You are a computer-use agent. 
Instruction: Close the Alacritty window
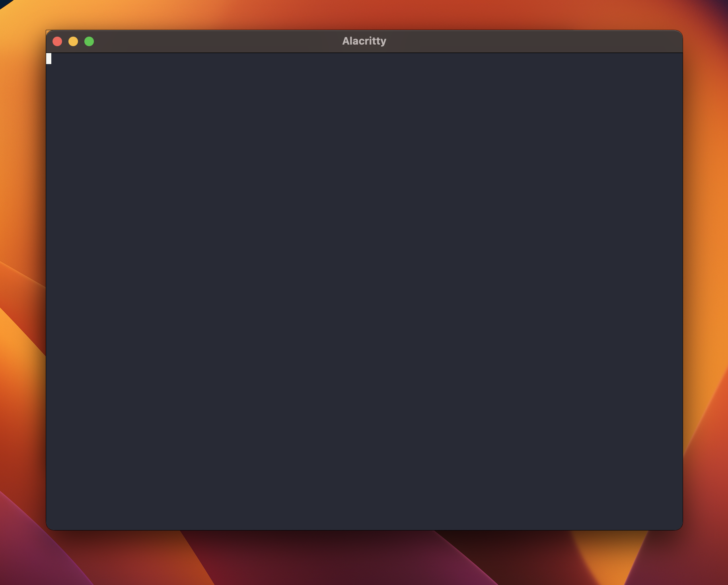(57, 41)
